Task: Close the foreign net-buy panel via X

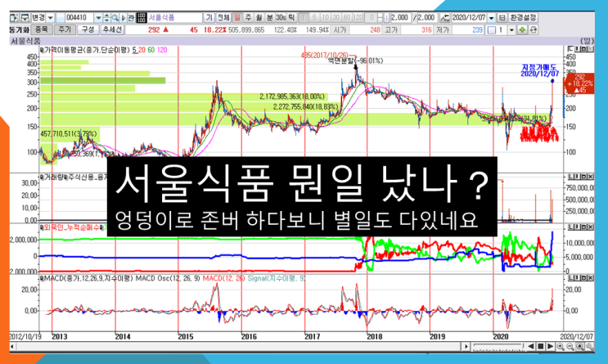Action: coord(591,227)
